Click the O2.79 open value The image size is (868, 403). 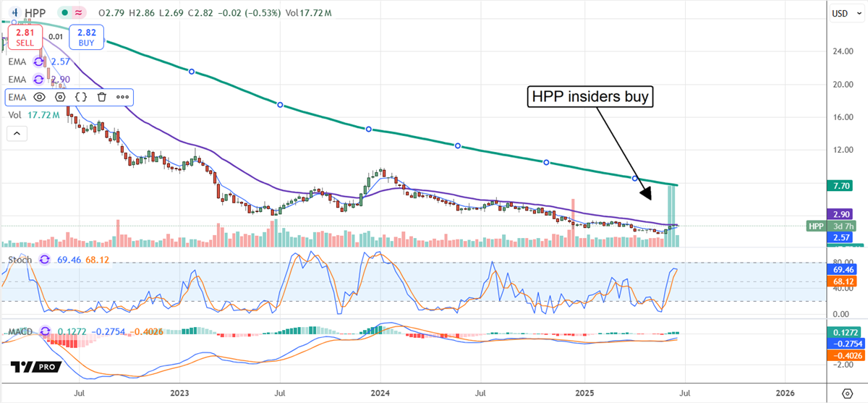pyautogui.click(x=111, y=13)
